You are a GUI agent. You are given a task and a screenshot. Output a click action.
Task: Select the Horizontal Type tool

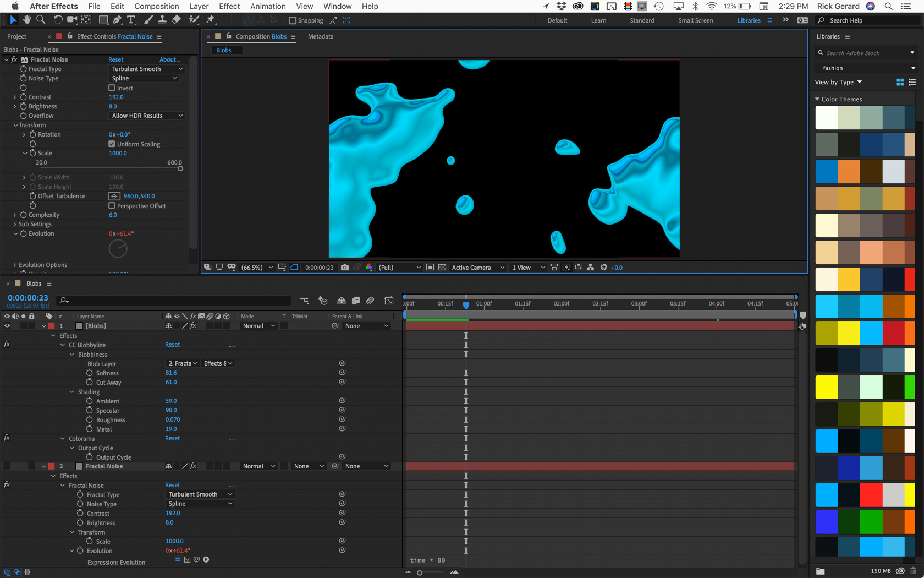(x=131, y=20)
